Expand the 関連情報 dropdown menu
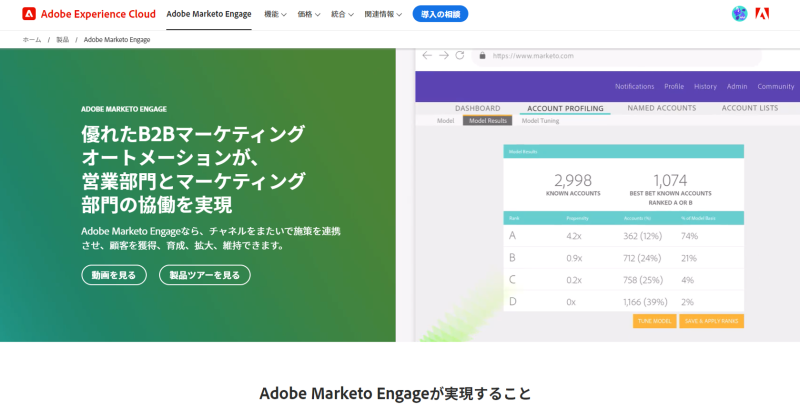This screenshot has height=411, width=800. click(x=383, y=14)
